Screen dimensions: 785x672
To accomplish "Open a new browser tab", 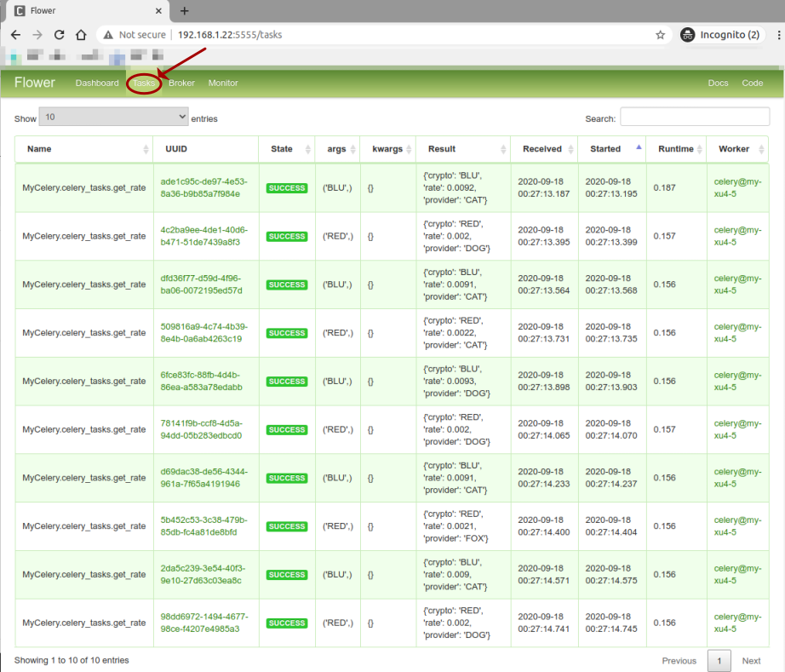I will [185, 11].
